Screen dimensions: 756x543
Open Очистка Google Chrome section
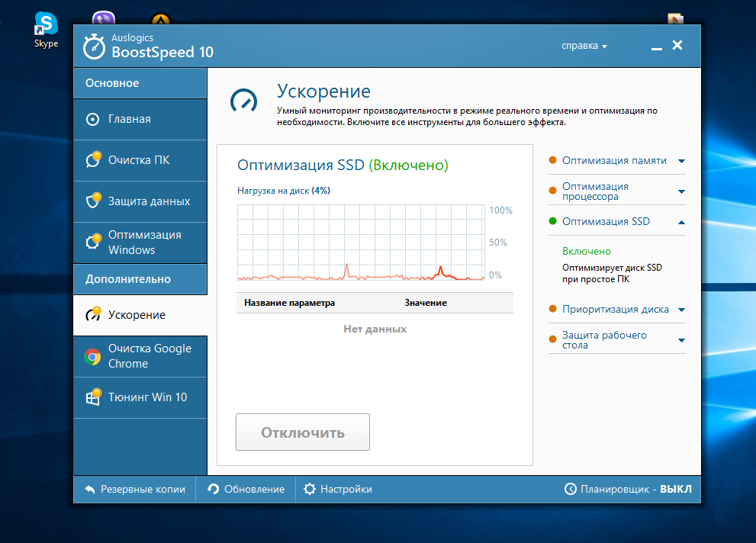point(140,357)
